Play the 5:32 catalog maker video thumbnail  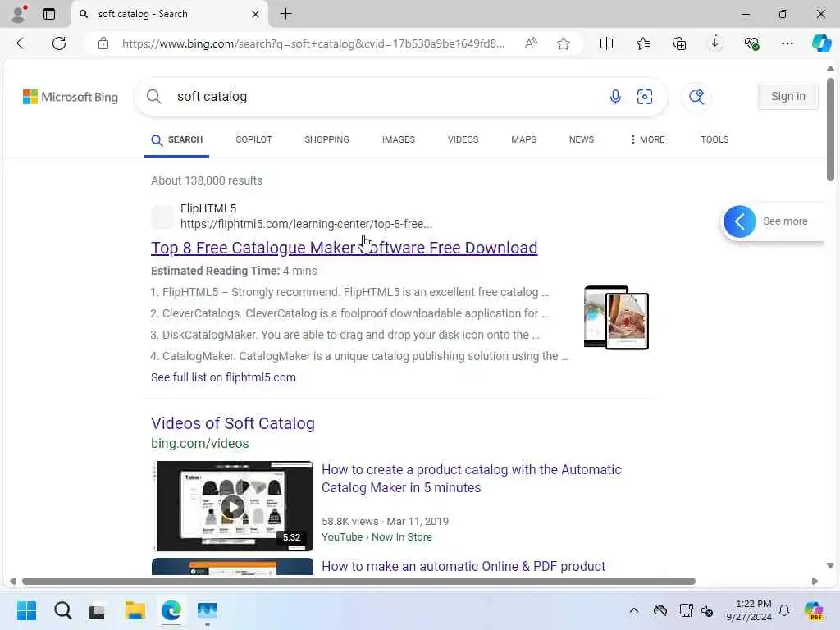coord(232,506)
